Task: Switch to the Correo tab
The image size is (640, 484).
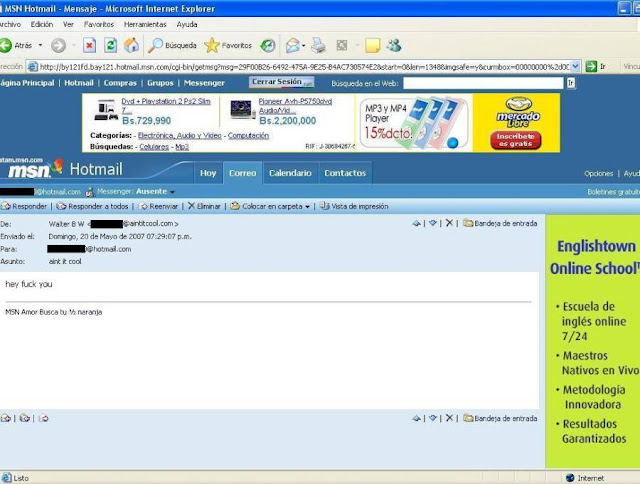Action: (x=242, y=173)
